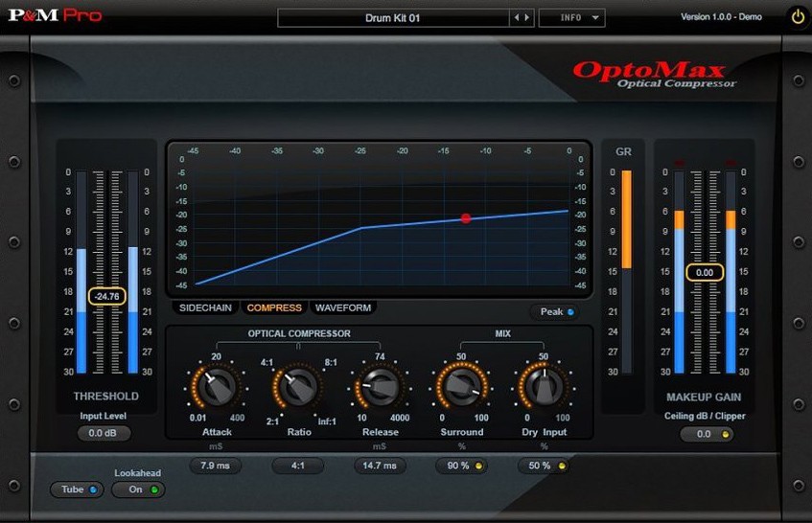Viewport: 812px width, 523px height.
Task: Toggle the Peak detection button
Action: [556, 312]
